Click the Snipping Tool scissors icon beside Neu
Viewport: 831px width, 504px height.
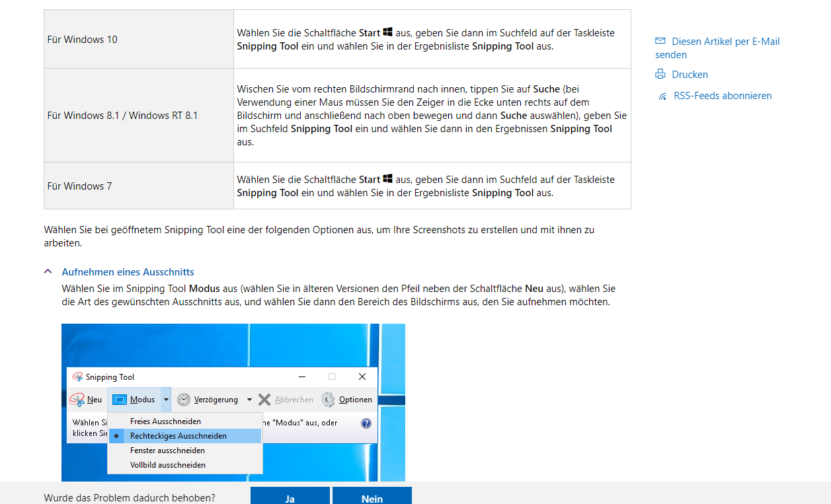[77, 400]
